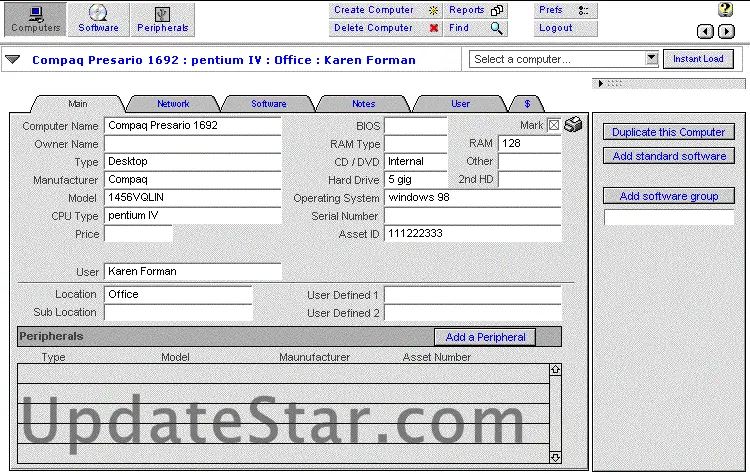Open the Select a computer dropdown

651,59
